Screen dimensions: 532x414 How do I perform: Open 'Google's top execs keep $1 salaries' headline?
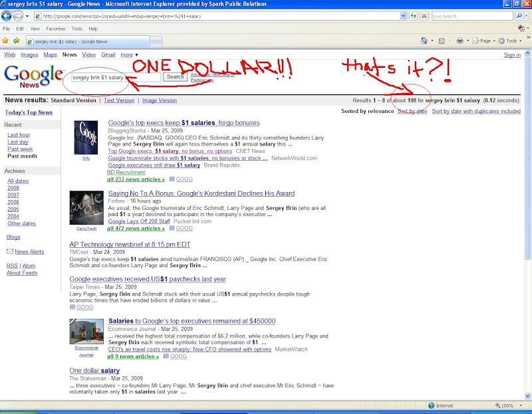pyautogui.click(x=184, y=123)
